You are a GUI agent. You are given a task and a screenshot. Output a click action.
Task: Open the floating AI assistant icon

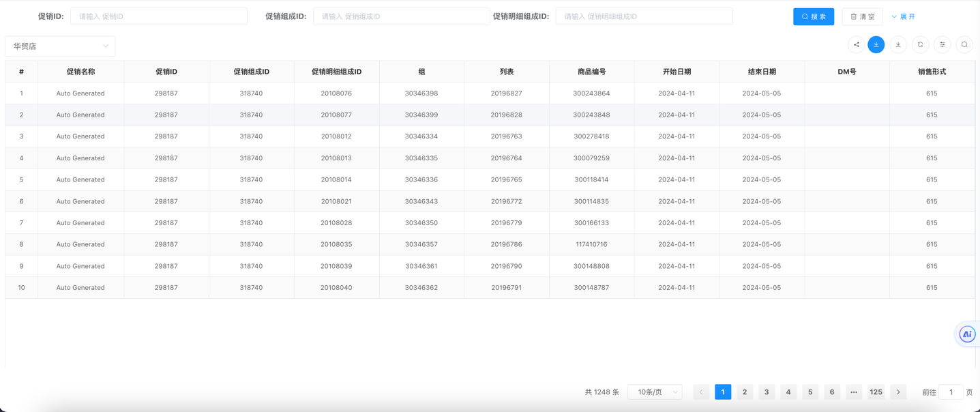(966, 334)
